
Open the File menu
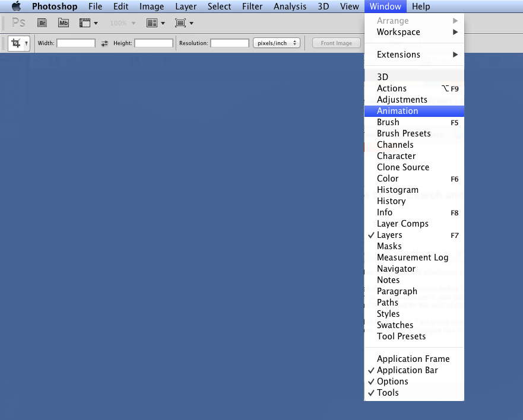[95, 7]
